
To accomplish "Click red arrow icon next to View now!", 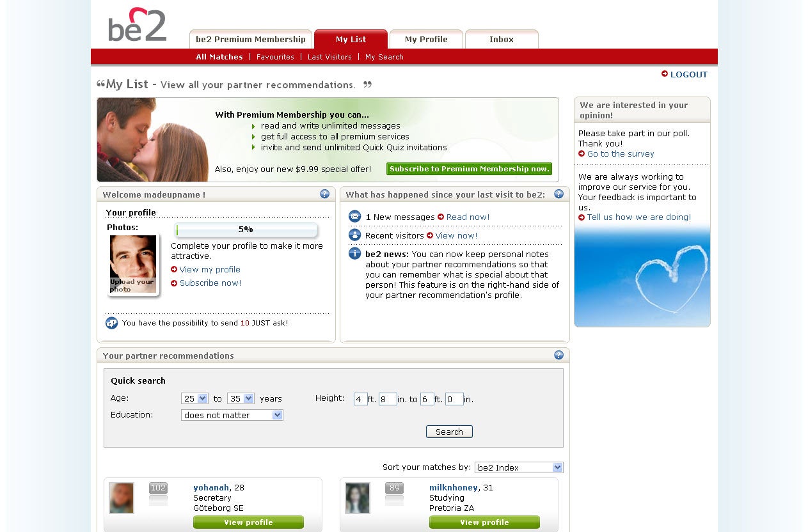I will [430, 235].
